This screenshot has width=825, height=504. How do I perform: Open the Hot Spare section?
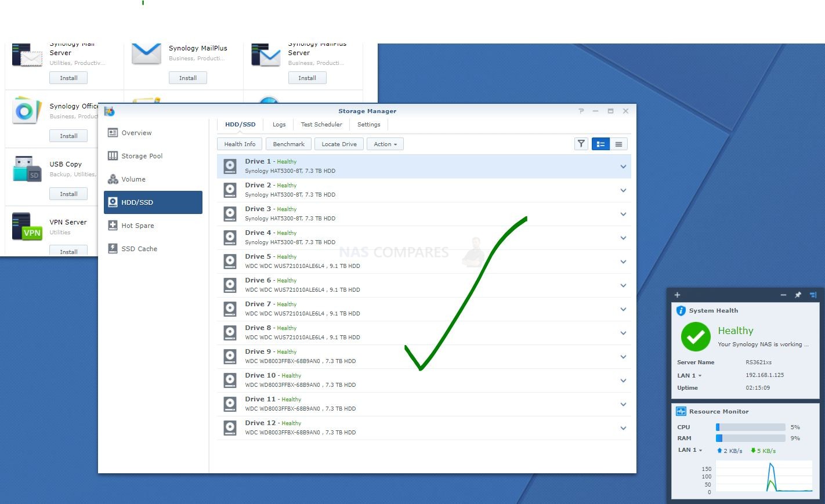click(153, 226)
